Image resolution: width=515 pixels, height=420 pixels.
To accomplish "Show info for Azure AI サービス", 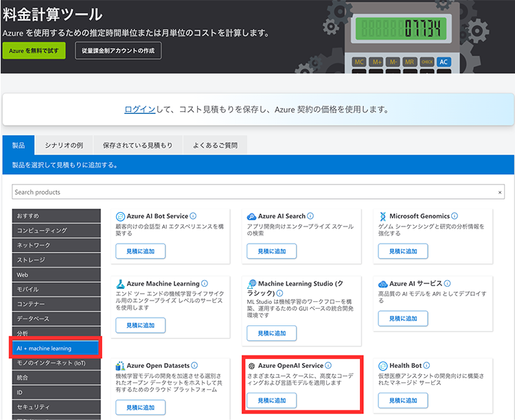I will [447, 283].
